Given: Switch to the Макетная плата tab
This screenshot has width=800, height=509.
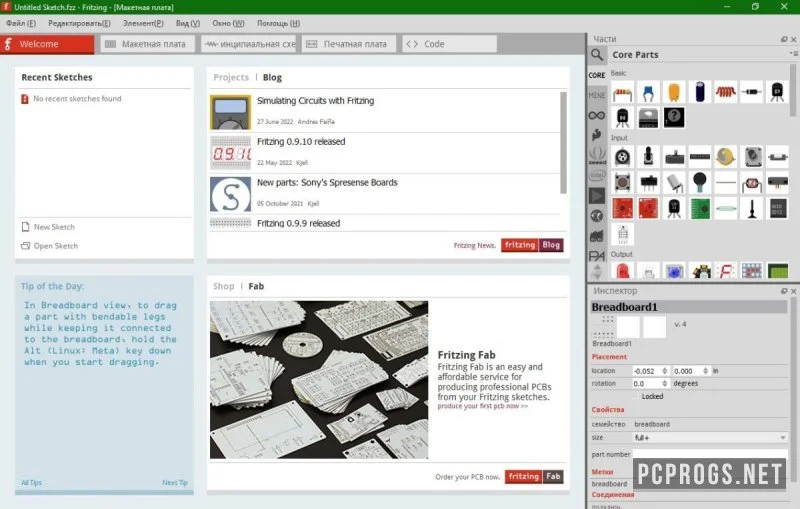Looking at the screenshot, I should 147,44.
